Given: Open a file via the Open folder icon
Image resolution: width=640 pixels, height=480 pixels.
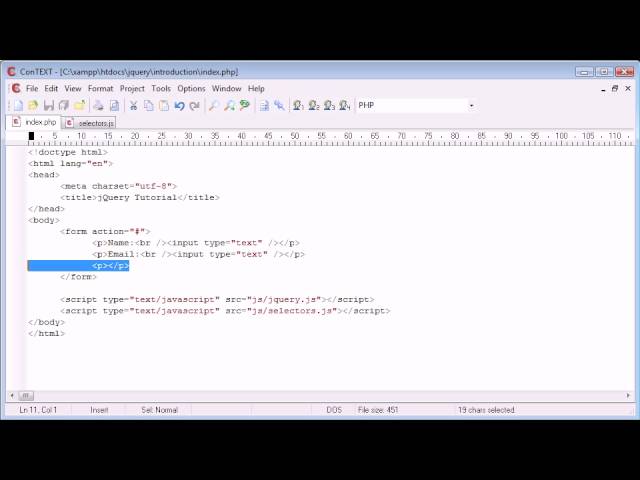Looking at the screenshot, I should tap(33, 106).
